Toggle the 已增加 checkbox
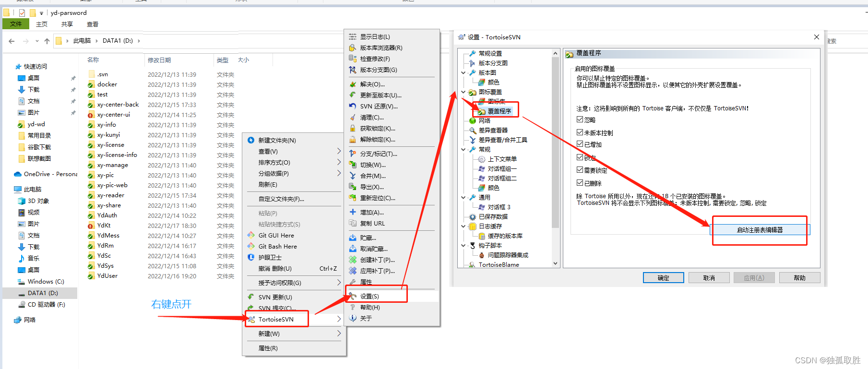This screenshot has height=369, width=868. (x=580, y=144)
